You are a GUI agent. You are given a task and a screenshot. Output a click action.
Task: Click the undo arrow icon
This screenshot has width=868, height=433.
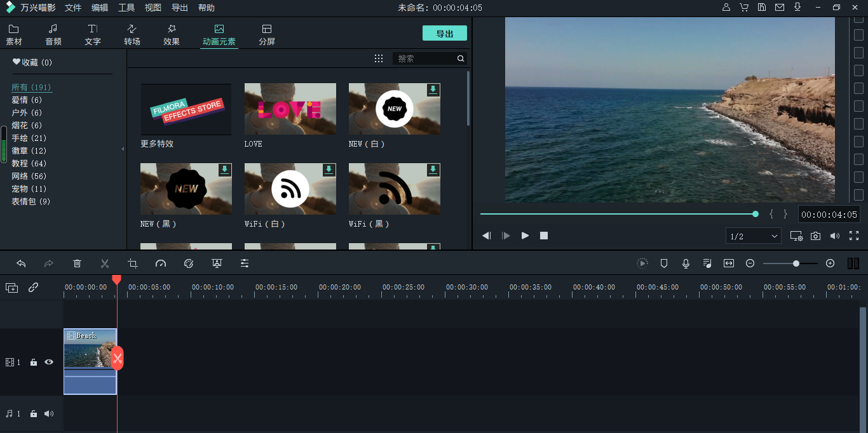[21, 263]
